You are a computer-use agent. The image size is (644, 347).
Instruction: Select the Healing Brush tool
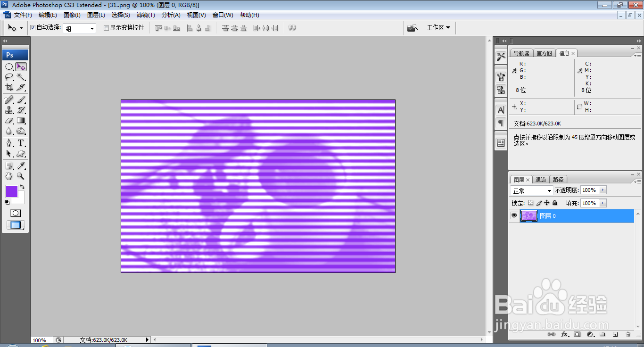pos(9,100)
